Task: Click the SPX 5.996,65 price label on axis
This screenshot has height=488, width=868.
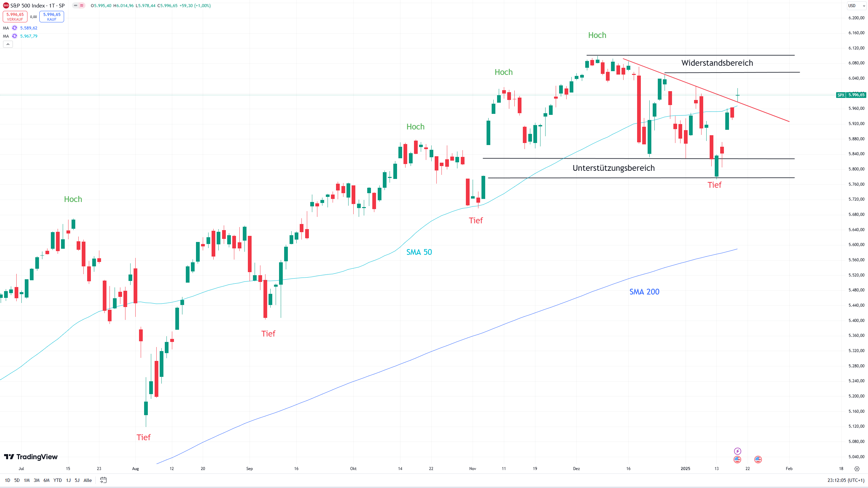Action: pyautogui.click(x=851, y=95)
